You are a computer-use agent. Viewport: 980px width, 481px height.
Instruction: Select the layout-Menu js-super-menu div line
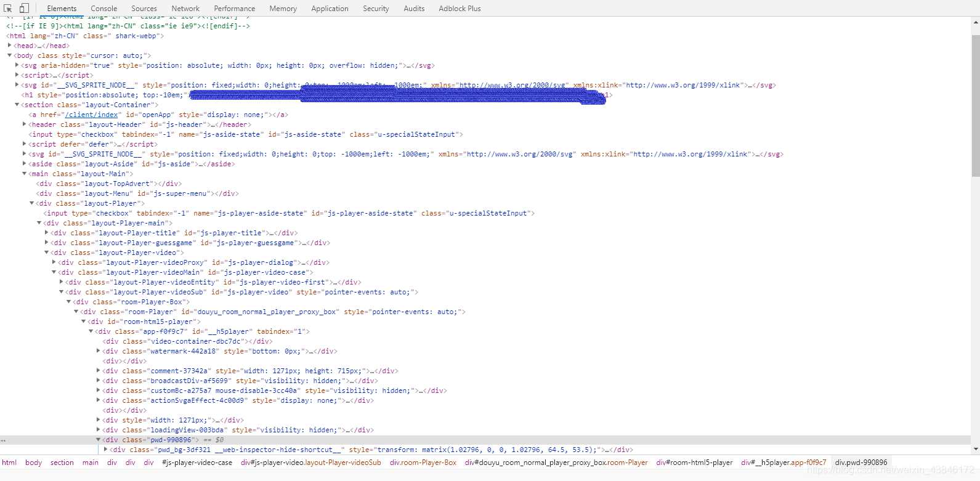click(137, 193)
